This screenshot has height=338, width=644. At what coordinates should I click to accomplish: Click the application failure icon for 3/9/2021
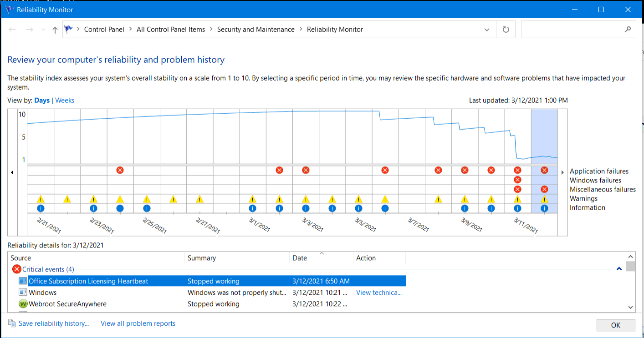pos(465,170)
